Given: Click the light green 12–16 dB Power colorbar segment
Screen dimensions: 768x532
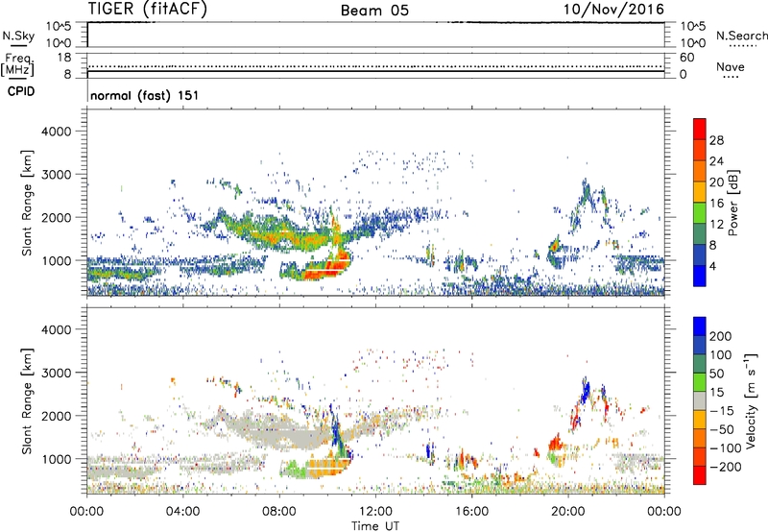Looking at the screenshot, I should click(x=700, y=212).
